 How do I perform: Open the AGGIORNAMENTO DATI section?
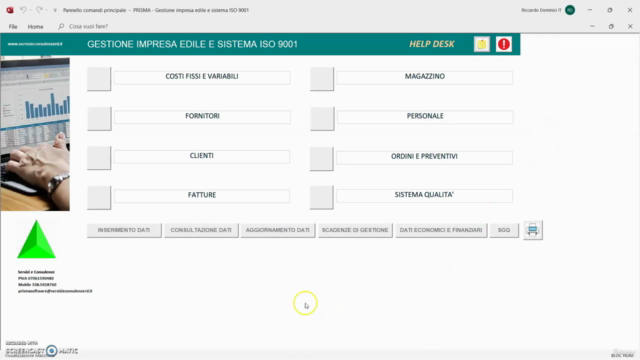tap(278, 230)
